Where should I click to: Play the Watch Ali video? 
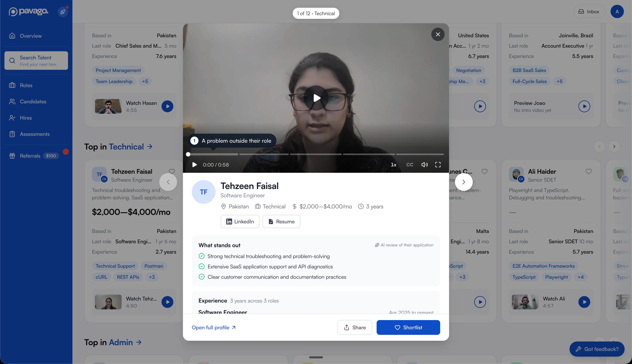584,302
